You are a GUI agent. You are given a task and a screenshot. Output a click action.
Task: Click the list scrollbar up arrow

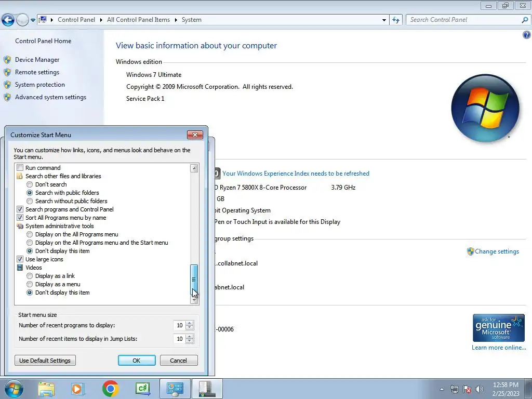pyautogui.click(x=194, y=168)
